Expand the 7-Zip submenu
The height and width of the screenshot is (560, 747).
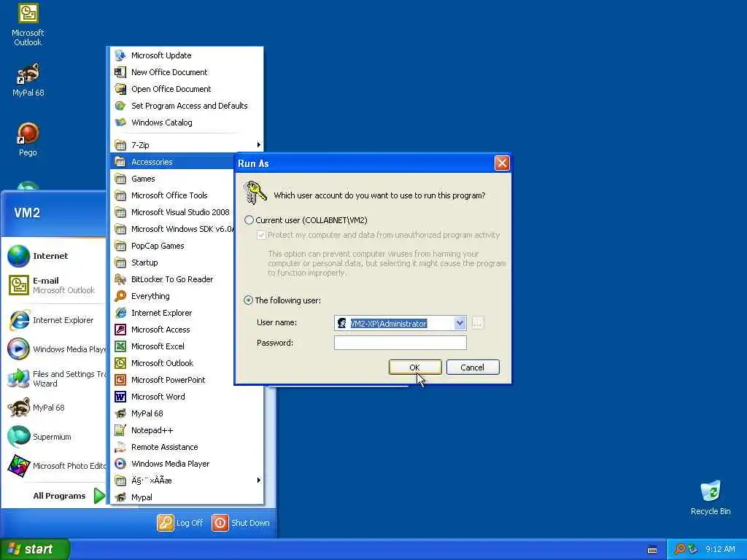pyautogui.click(x=187, y=145)
